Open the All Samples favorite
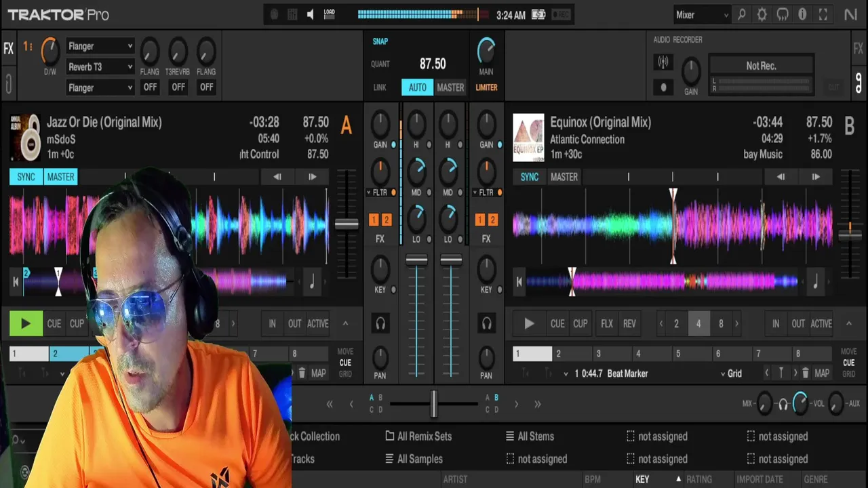868x488 pixels. click(414, 459)
